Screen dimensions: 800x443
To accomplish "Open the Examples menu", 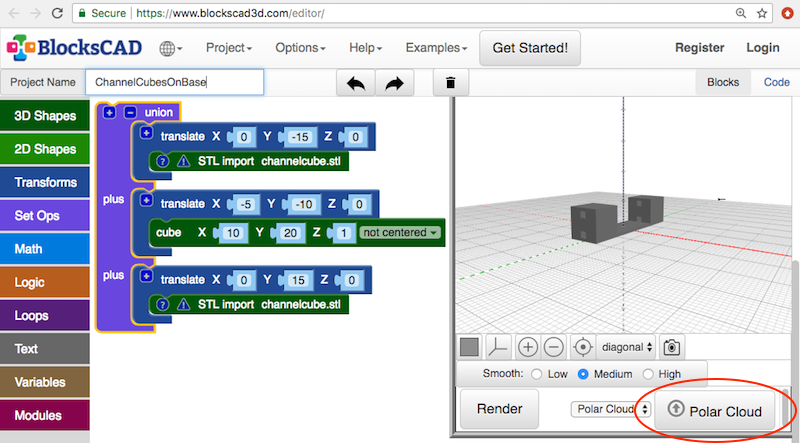I will click(x=436, y=48).
